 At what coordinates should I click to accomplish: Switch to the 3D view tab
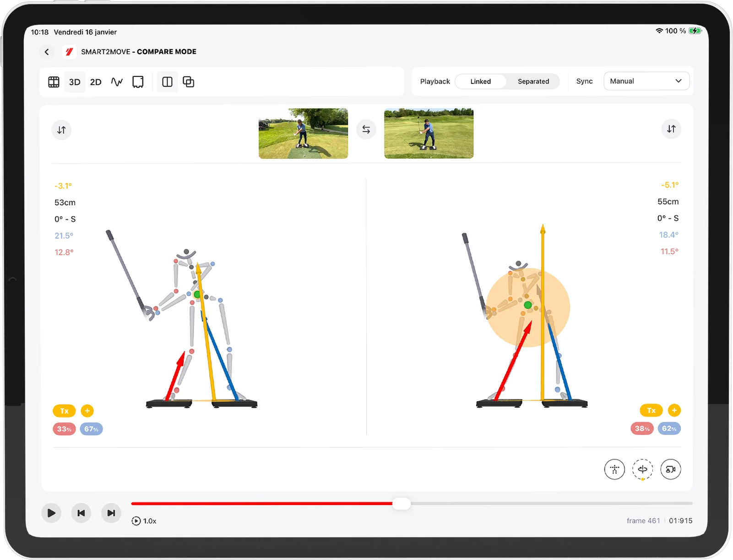click(75, 82)
